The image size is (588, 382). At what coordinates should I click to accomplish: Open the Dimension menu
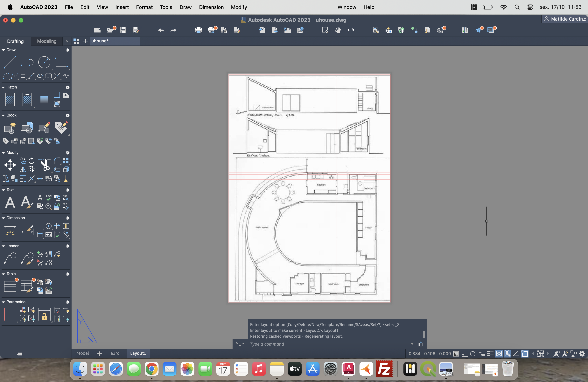coord(211,7)
